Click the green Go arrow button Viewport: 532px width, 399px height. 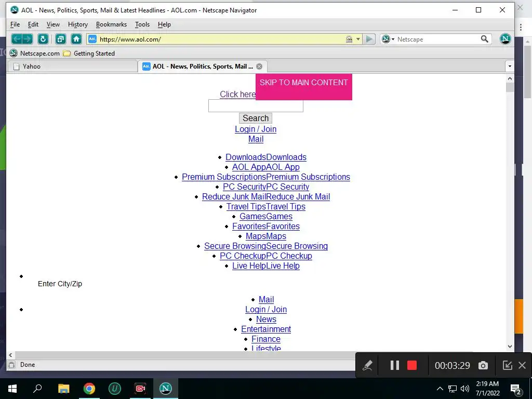pyautogui.click(x=369, y=39)
